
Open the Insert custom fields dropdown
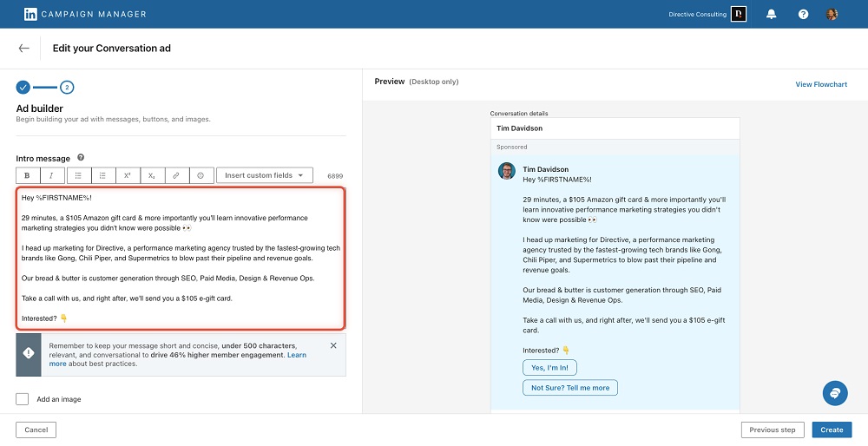pyautogui.click(x=265, y=175)
